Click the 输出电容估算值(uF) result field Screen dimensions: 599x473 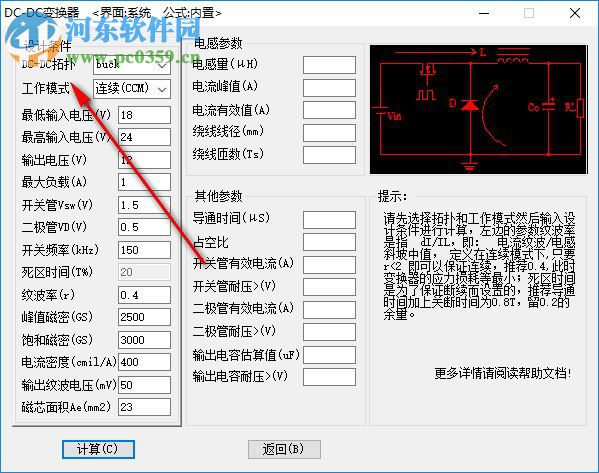click(x=329, y=355)
